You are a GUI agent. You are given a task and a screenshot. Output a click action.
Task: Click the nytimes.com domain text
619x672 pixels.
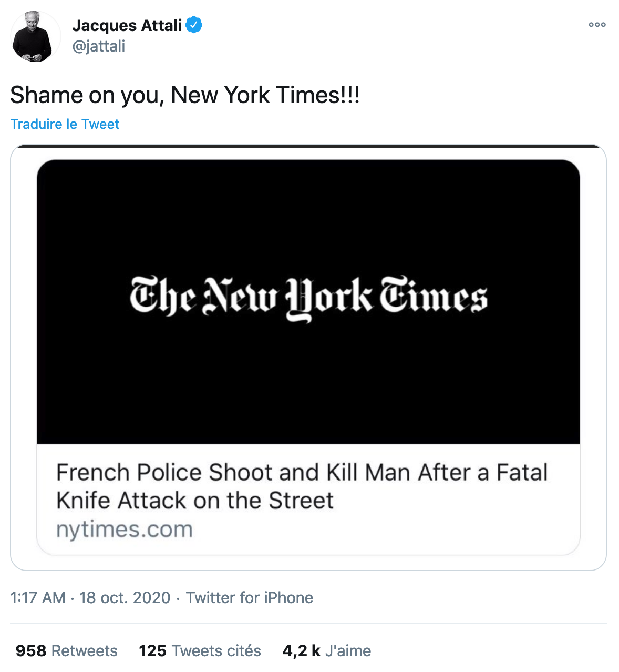click(125, 529)
